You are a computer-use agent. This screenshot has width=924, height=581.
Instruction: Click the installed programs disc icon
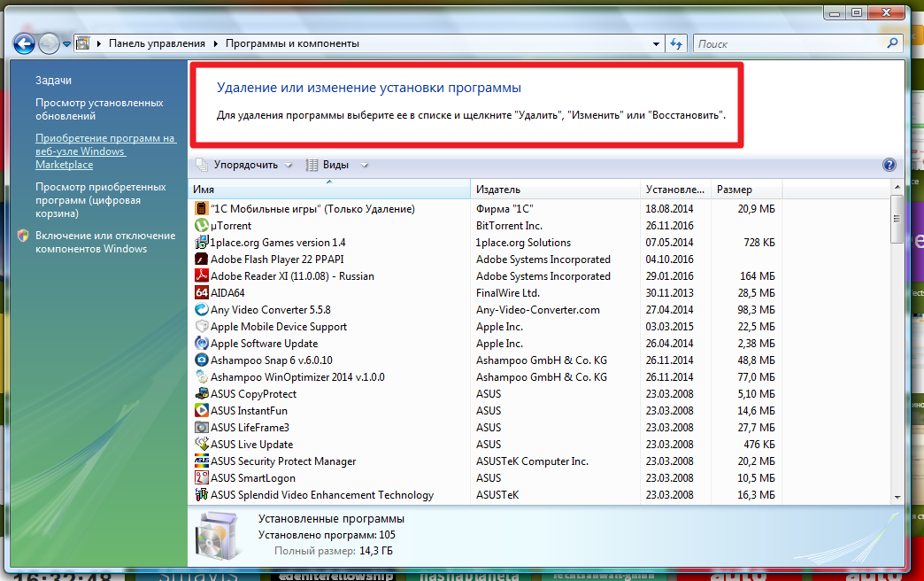218,536
